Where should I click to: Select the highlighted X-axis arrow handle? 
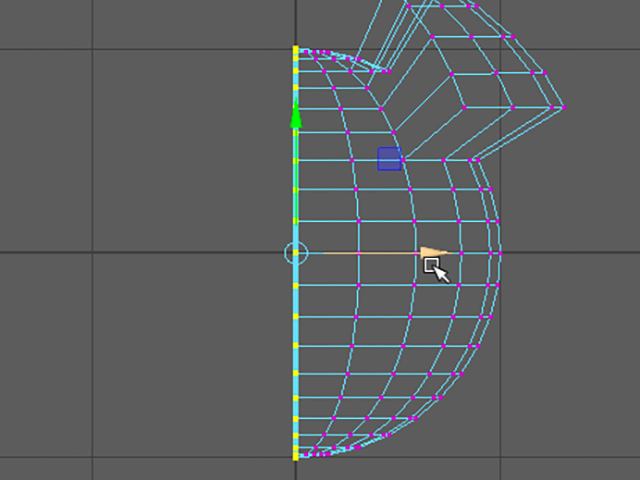[x=436, y=253]
